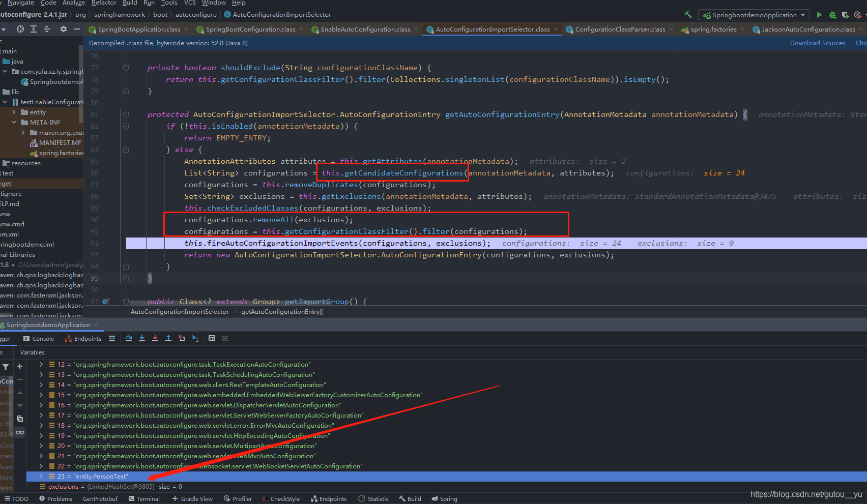Open the Spring tool window button
This screenshot has width=867, height=504.
coord(444,499)
